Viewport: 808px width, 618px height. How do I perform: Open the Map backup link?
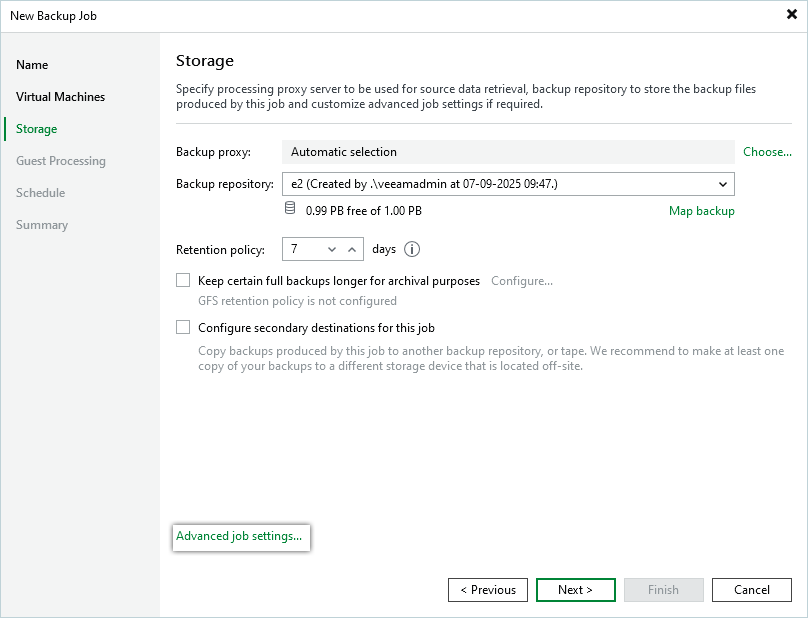click(x=701, y=211)
